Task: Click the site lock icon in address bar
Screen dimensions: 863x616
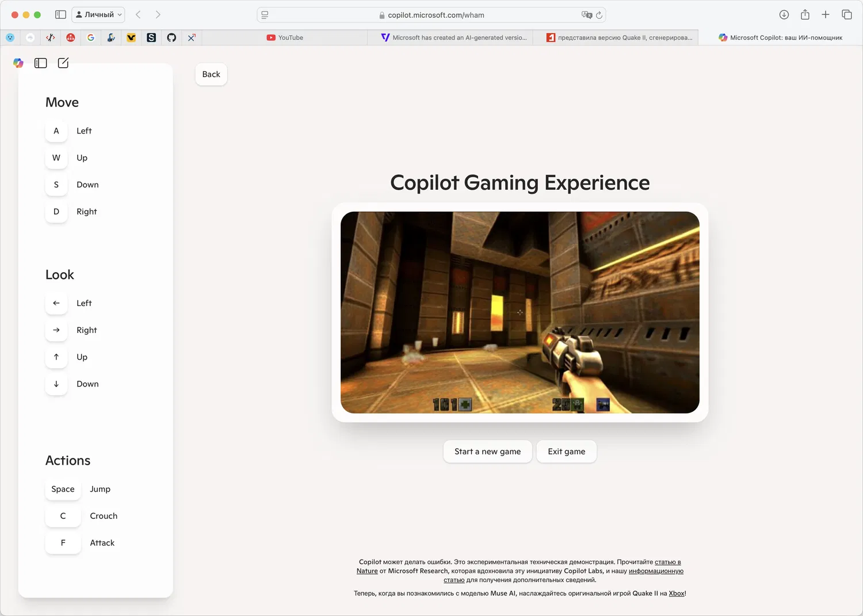Action: [x=382, y=16]
